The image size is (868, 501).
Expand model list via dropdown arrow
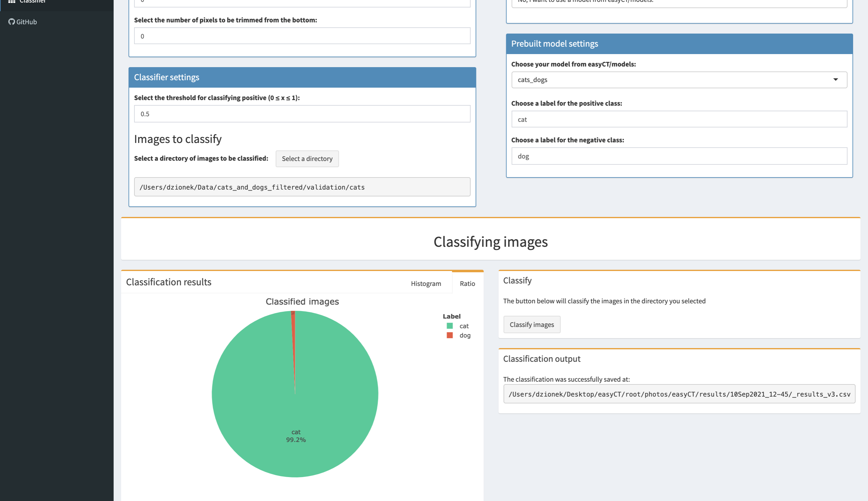[x=835, y=80]
